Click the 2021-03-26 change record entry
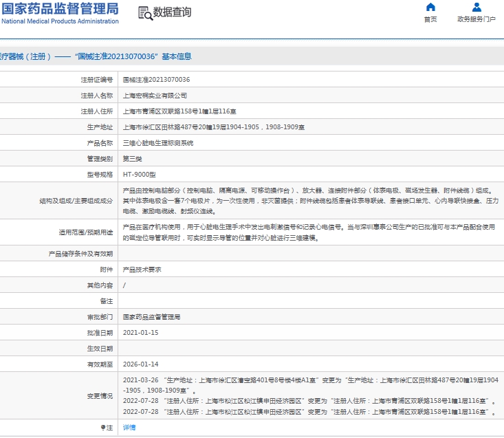Viewport: 504px width, 438px height. 311,385
